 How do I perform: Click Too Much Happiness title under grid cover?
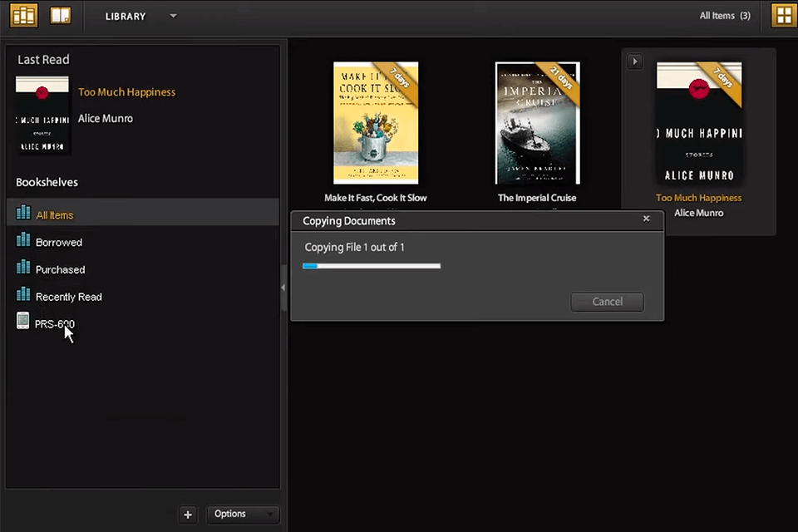pos(699,198)
